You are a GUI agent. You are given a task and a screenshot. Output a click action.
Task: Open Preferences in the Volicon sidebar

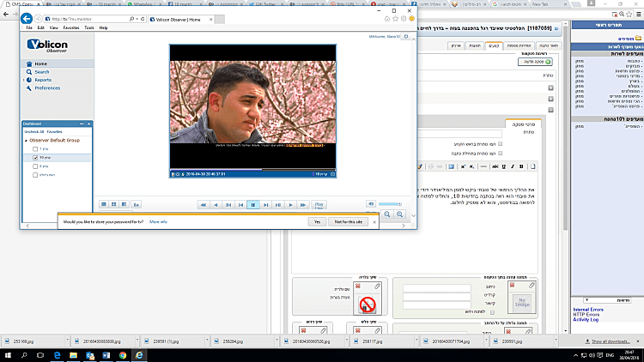[46, 87]
